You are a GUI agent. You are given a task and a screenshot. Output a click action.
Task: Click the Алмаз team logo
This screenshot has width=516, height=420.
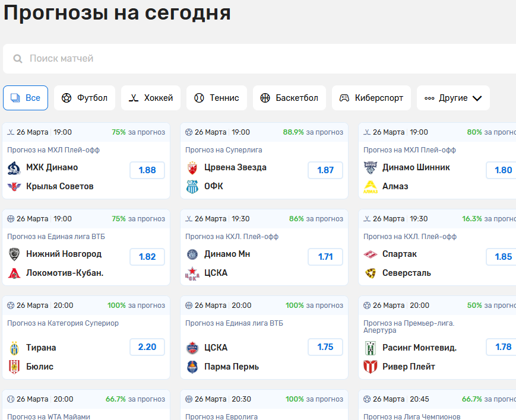[x=369, y=186]
